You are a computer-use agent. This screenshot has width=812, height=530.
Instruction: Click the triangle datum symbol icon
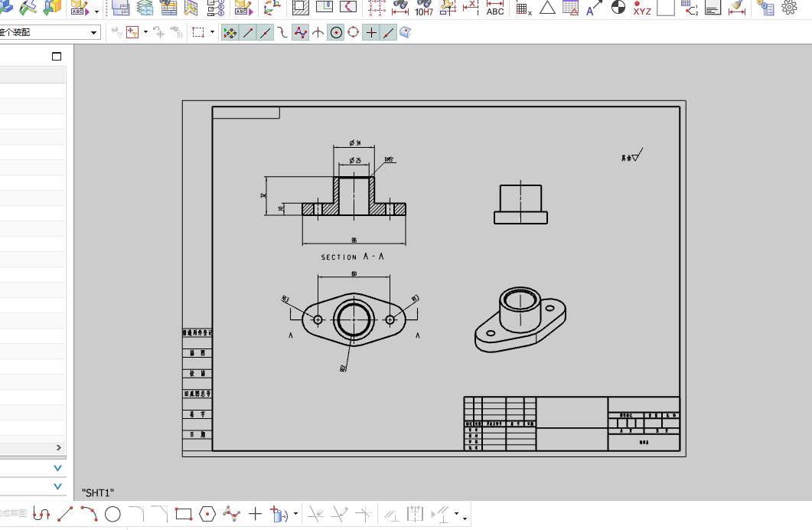[x=546, y=8]
